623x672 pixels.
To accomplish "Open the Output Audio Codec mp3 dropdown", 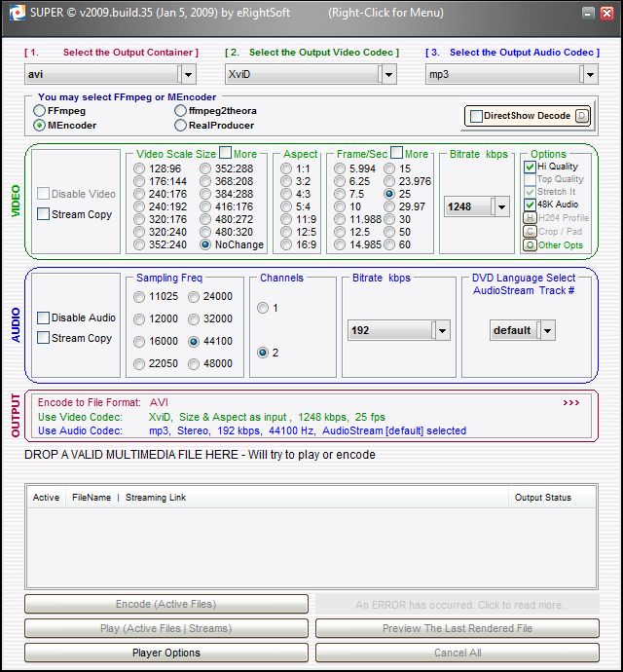I will click(x=590, y=75).
